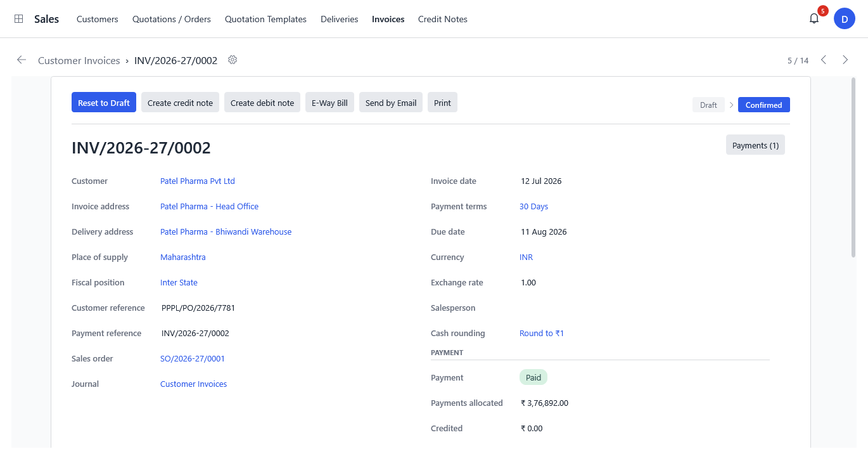Viewport: 868px width, 475px height.
Task: Open the notifications bell
Action: click(x=814, y=19)
